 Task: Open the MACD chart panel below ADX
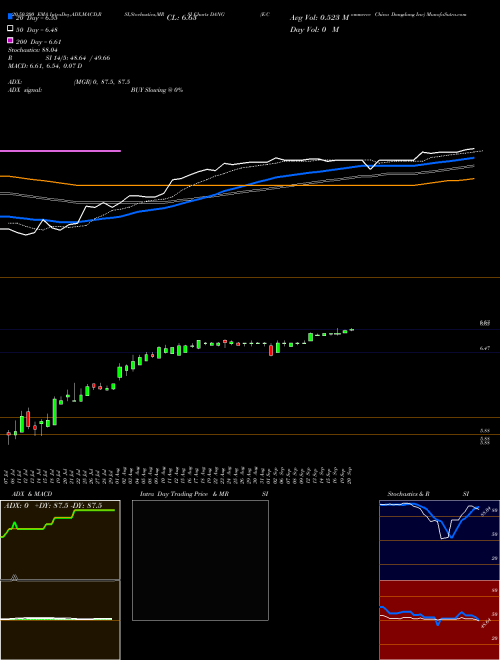pyautogui.click(x=60, y=620)
